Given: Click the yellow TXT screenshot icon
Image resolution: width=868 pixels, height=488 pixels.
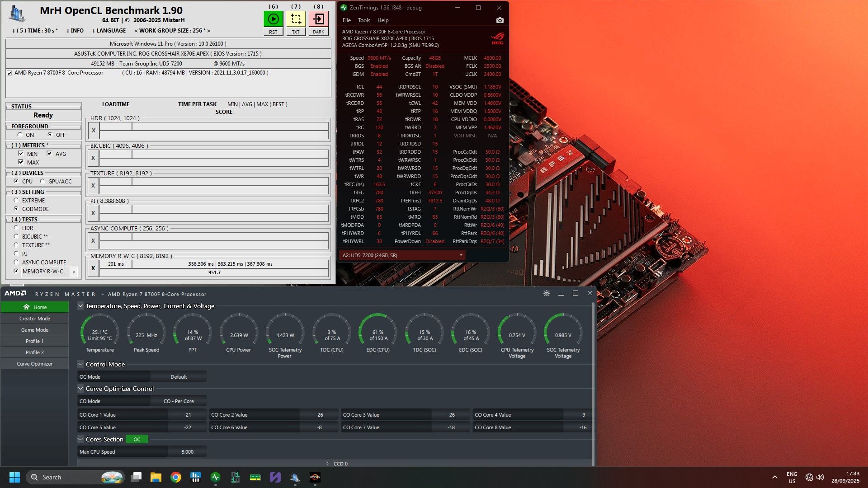Looking at the screenshot, I should (x=296, y=19).
